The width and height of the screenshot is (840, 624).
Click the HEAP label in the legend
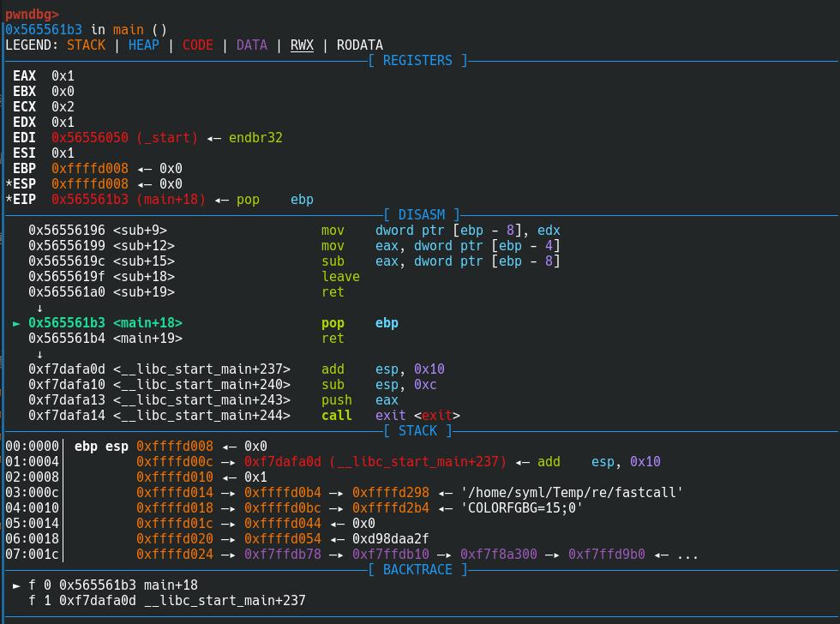click(x=144, y=45)
